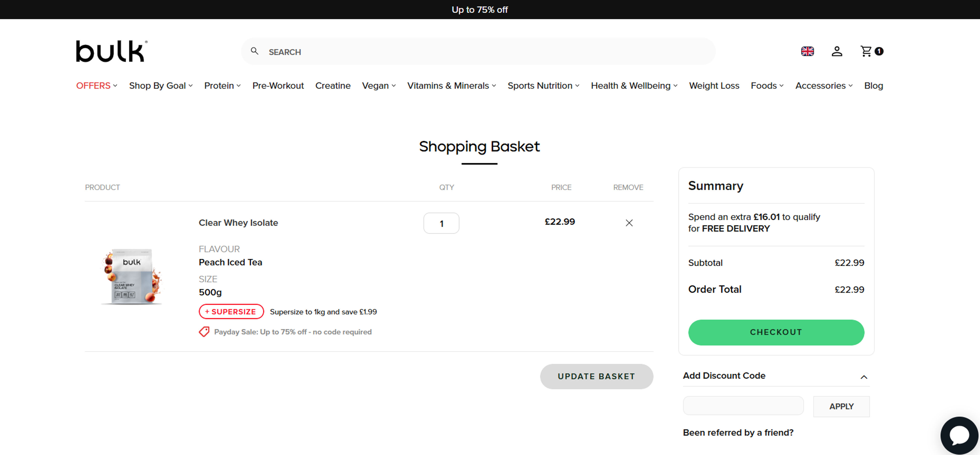
Task: Expand the Vegan menu
Action: (x=378, y=86)
